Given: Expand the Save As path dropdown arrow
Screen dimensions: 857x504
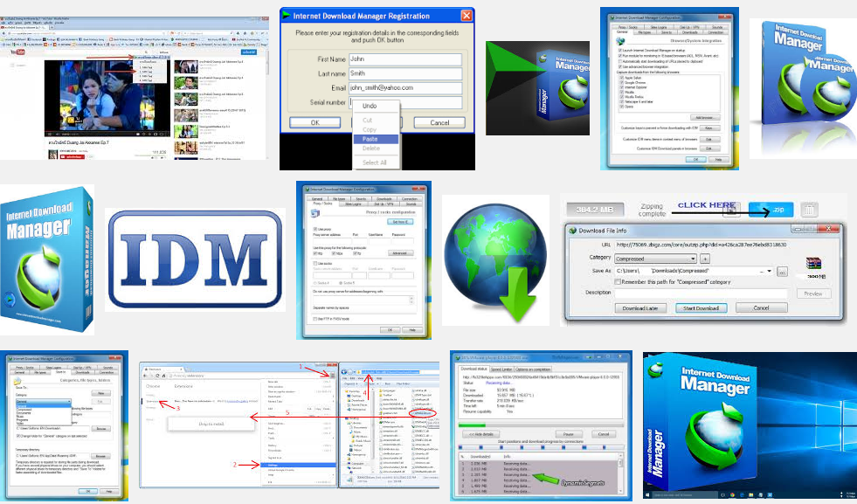Looking at the screenshot, I should point(770,271).
